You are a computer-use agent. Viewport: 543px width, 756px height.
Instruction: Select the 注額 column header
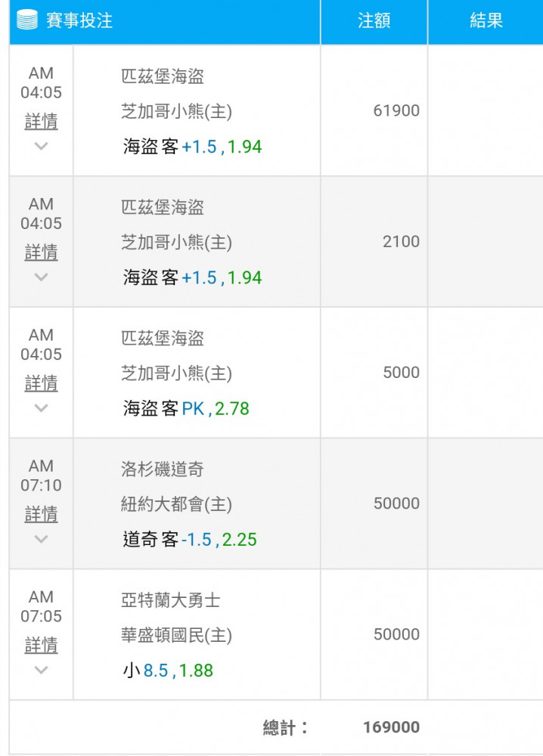374,21
